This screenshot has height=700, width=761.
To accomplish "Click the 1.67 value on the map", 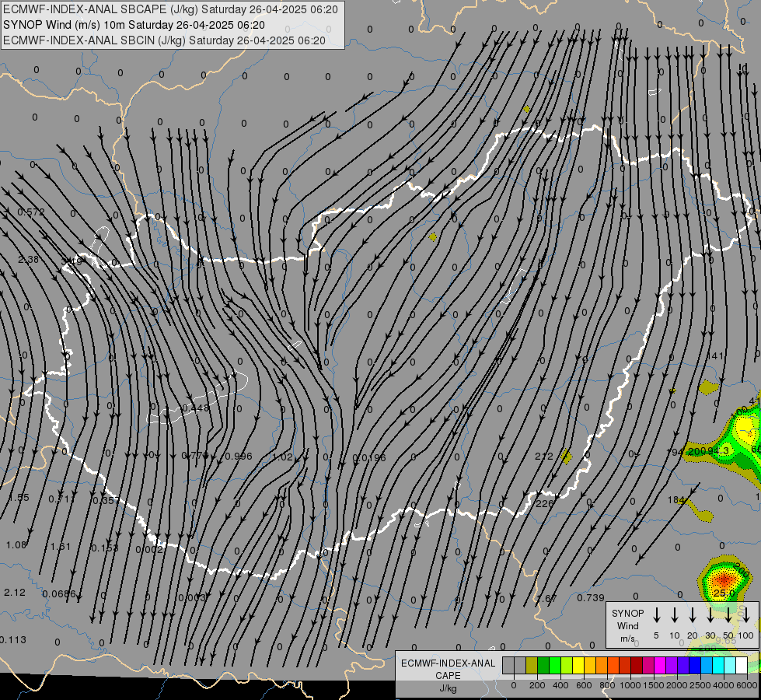I will 547,598.
